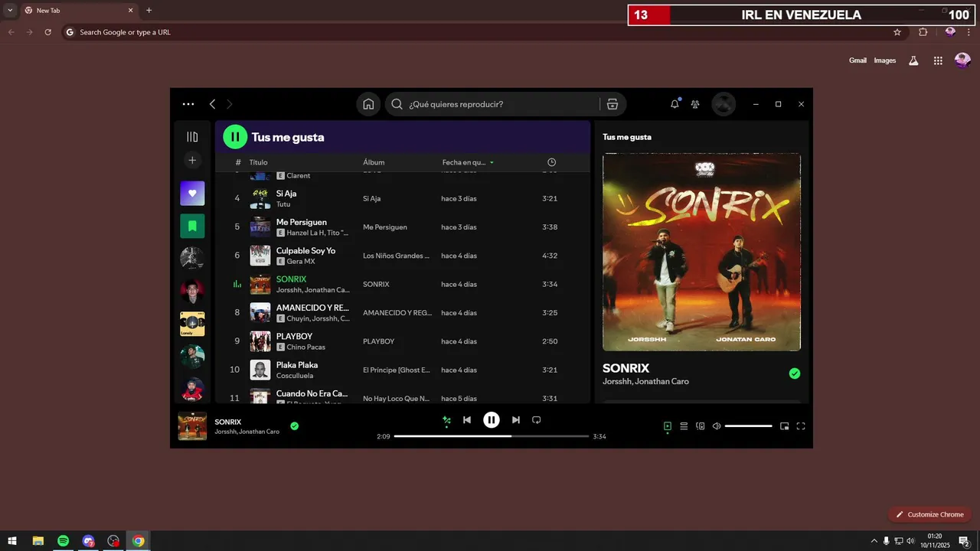Collapse Your Library sidebar icon
This screenshot has width=980, height=551.
click(192, 137)
